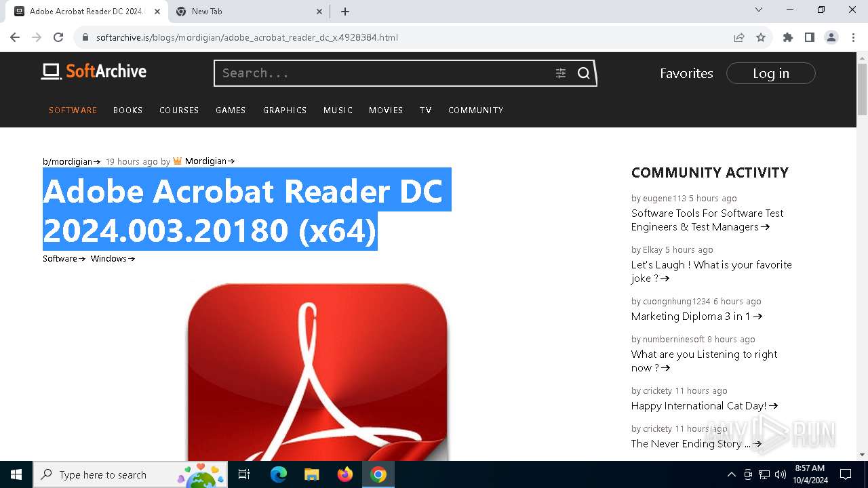Viewport: 868px width, 488px height.
Task: Click the search magnifier icon
Action: [x=584, y=73]
